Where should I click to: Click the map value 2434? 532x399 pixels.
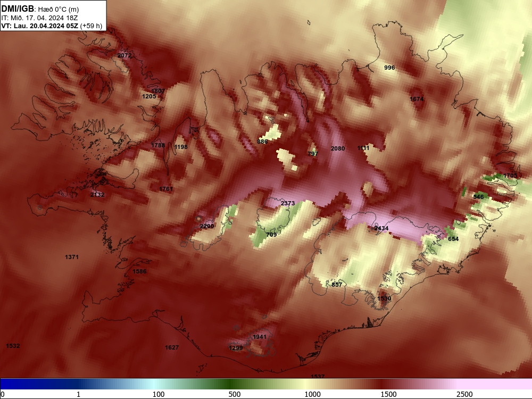pos(381,228)
